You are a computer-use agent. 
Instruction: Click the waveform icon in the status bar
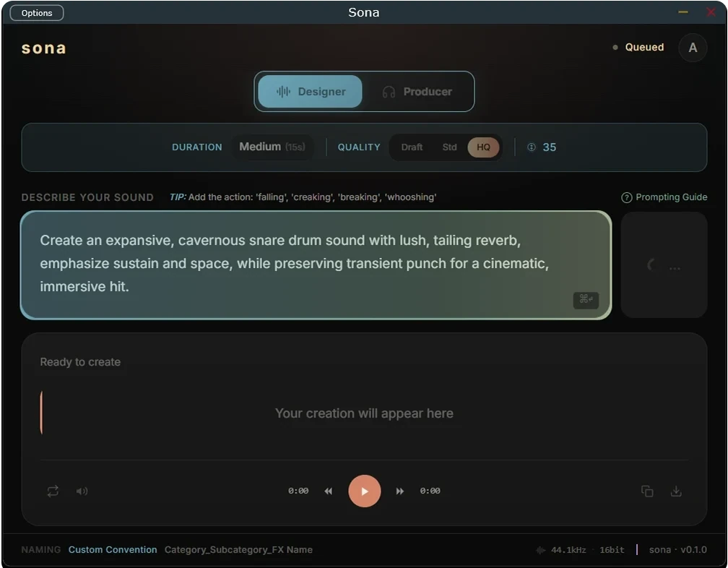(540, 551)
